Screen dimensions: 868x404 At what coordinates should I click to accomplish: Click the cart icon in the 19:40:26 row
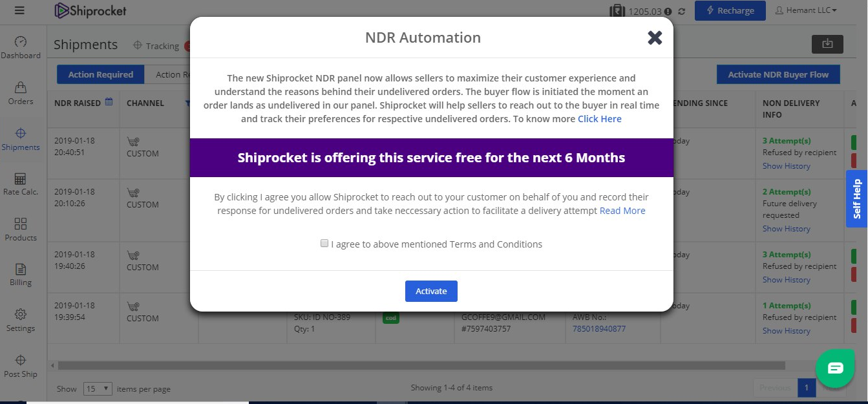(x=133, y=255)
